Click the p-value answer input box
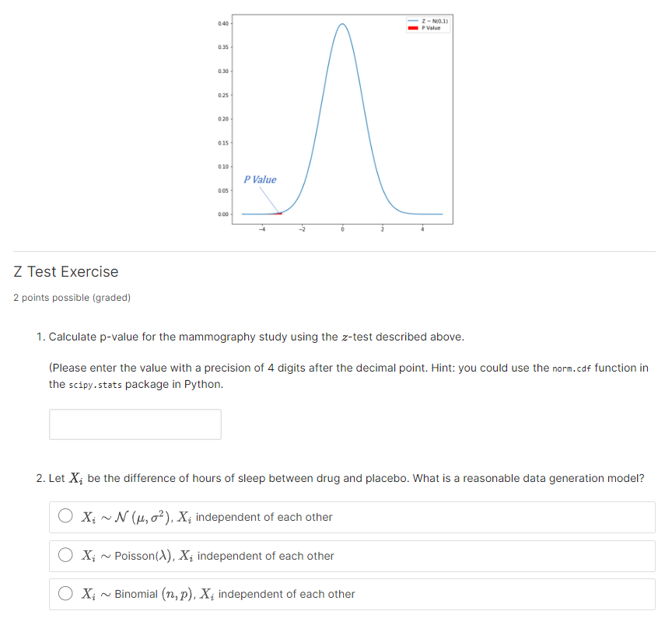This screenshot has height=632, width=672. (x=135, y=424)
